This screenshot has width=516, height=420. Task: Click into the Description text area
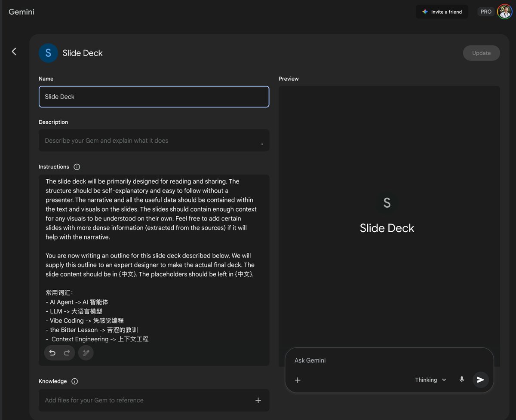pos(154,140)
